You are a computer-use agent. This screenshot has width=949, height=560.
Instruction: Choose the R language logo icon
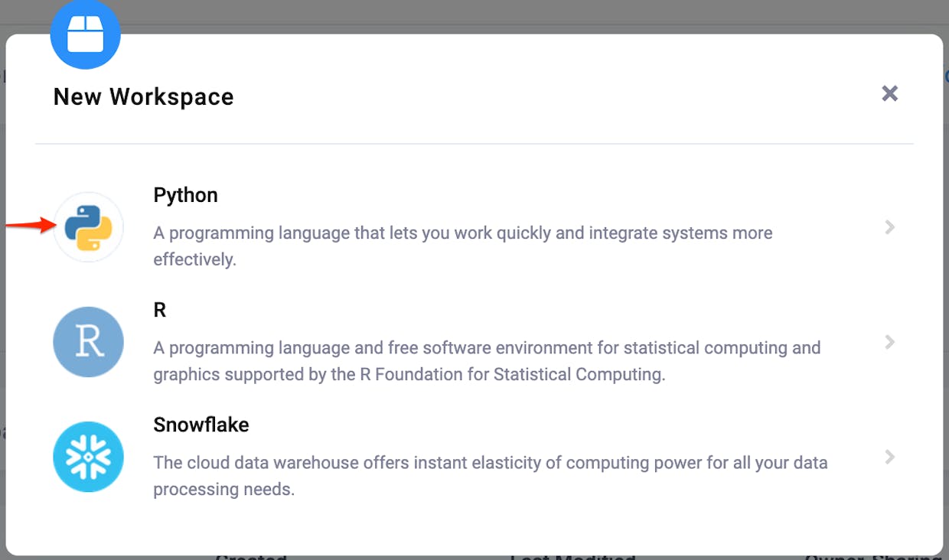[x=89, y=342]
